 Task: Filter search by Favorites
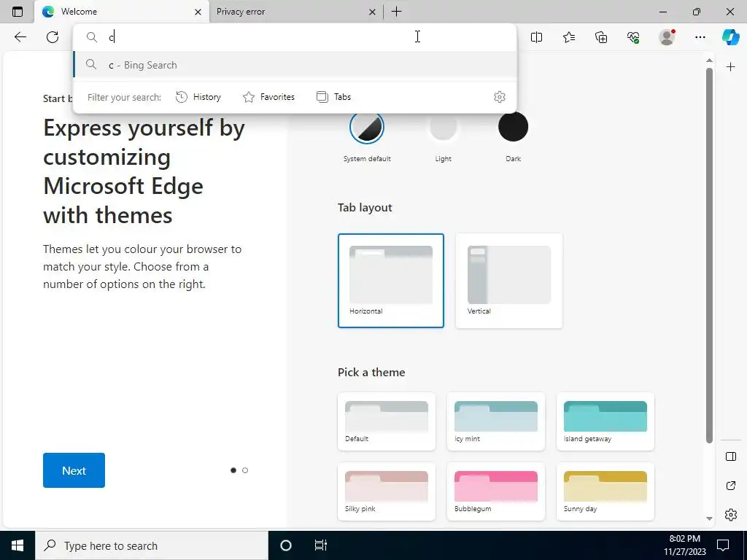click(268, 97)
